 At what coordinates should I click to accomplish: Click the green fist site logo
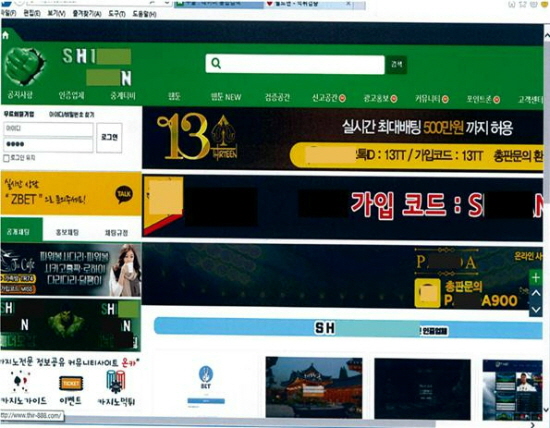pyautogui.click(x=25, y=66)
